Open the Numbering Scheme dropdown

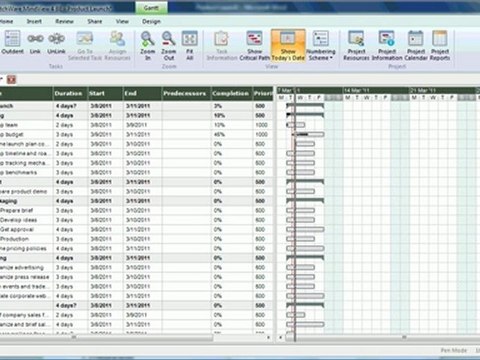(321, 46)
